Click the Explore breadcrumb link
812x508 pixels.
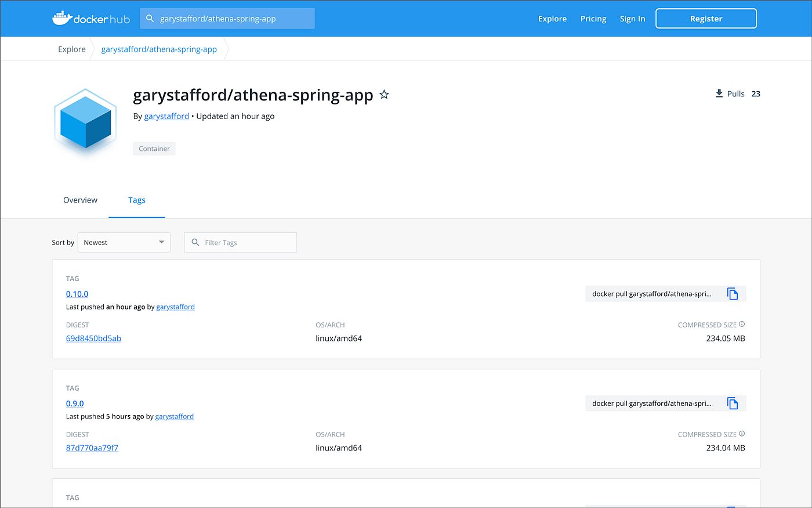pyautogui.click(x=72, y=49)
